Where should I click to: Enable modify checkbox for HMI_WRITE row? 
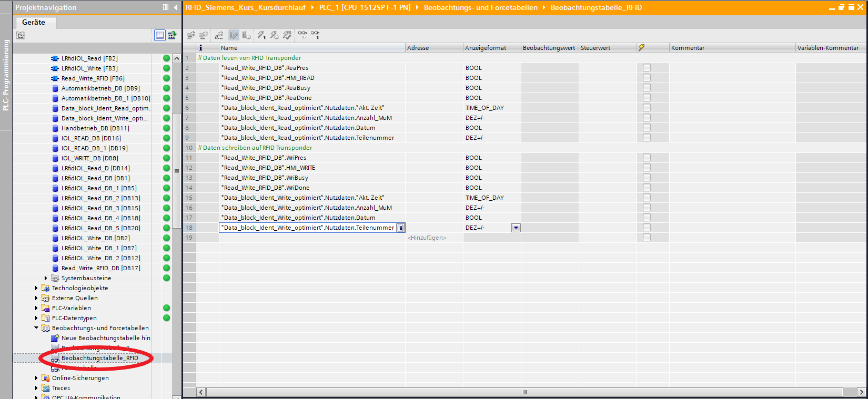647,168
